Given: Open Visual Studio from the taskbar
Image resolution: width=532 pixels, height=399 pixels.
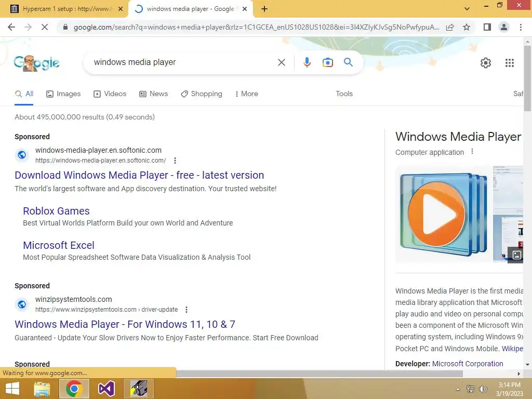Looking at the screenshot, I should [x=106, y=389].
